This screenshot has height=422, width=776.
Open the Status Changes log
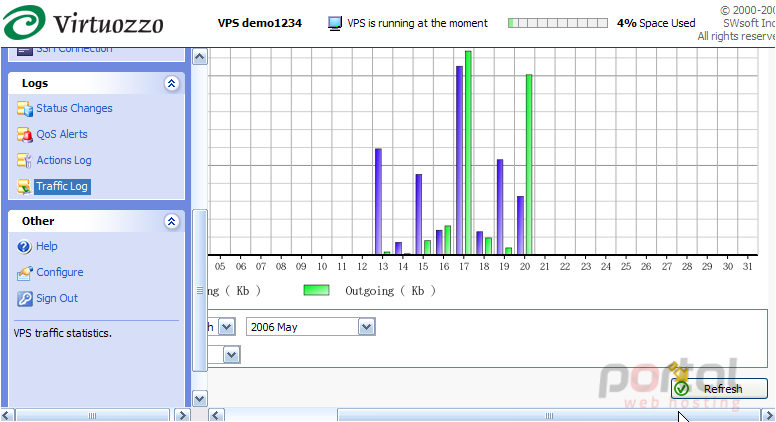click(74, 108)
